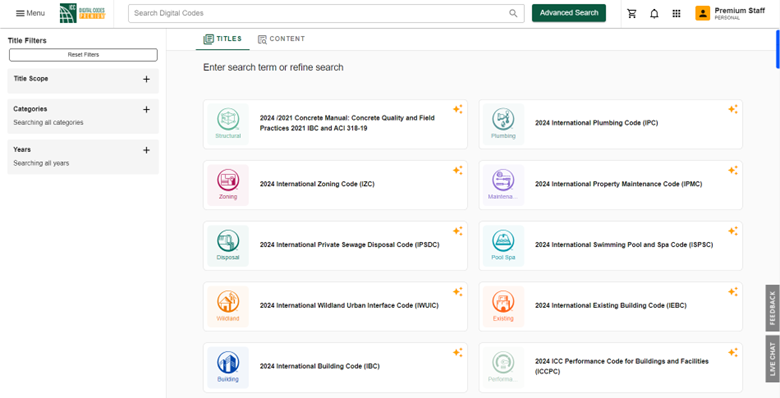Click the Maintenance category icon
780x398 pixels.
[x=503, y=185]
